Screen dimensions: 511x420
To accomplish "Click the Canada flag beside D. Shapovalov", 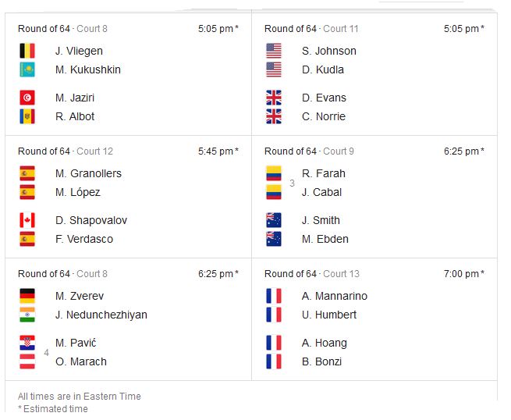I will 27,220.
